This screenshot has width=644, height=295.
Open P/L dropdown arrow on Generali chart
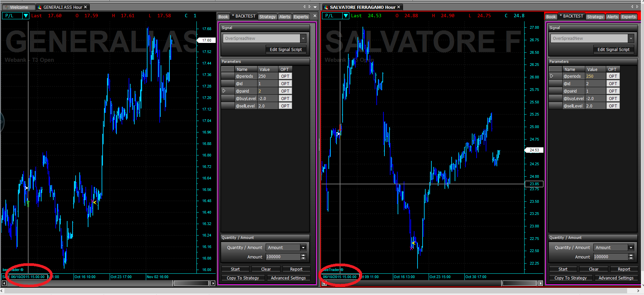[x=26, y=16]
